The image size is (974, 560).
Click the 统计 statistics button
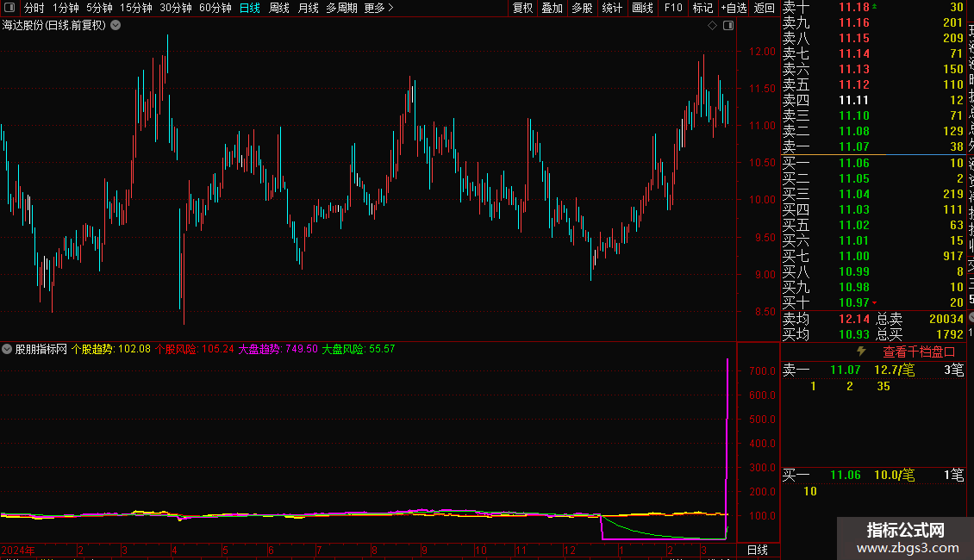coord(612,8)
